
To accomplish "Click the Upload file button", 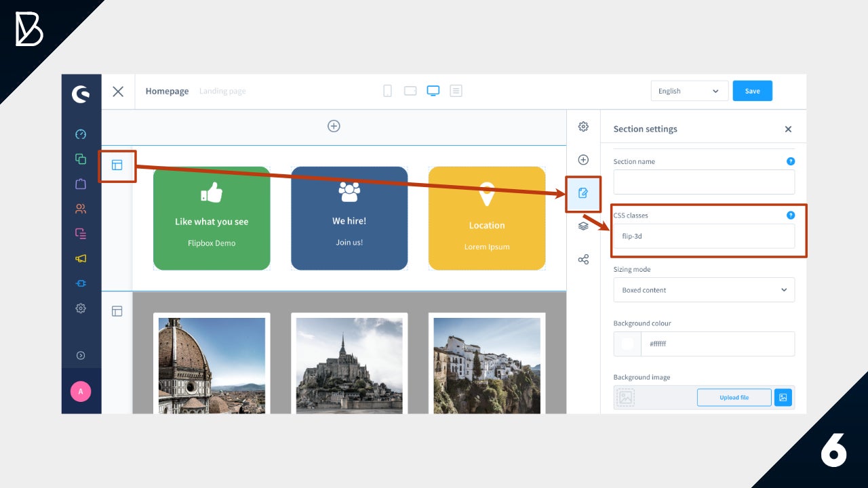I will pos(734,397).
